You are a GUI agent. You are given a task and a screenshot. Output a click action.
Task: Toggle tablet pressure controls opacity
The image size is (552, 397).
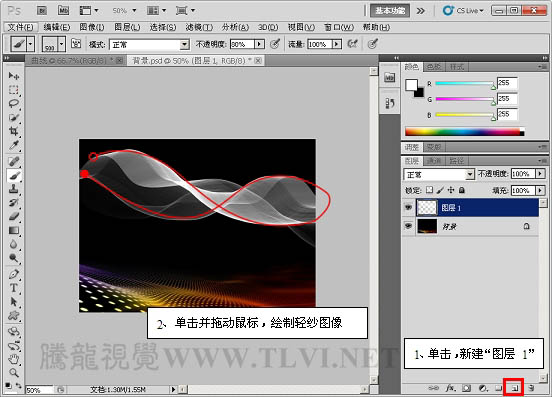coord(275,44)
